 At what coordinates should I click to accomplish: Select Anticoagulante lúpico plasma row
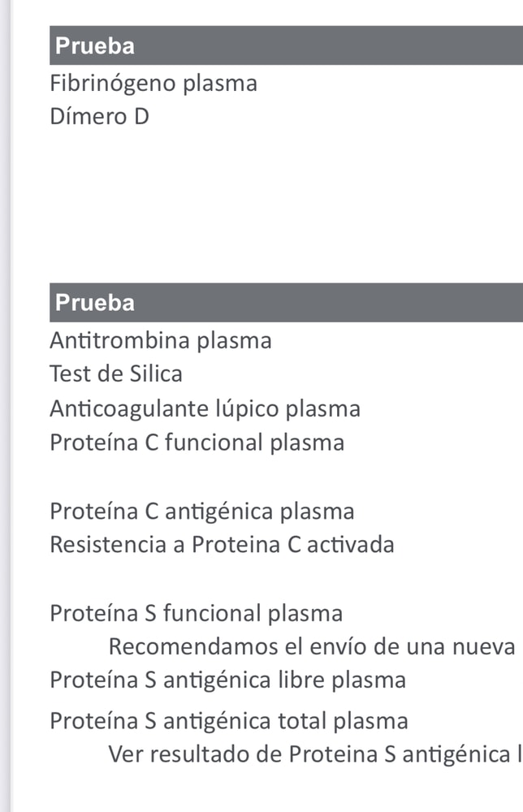205,408
